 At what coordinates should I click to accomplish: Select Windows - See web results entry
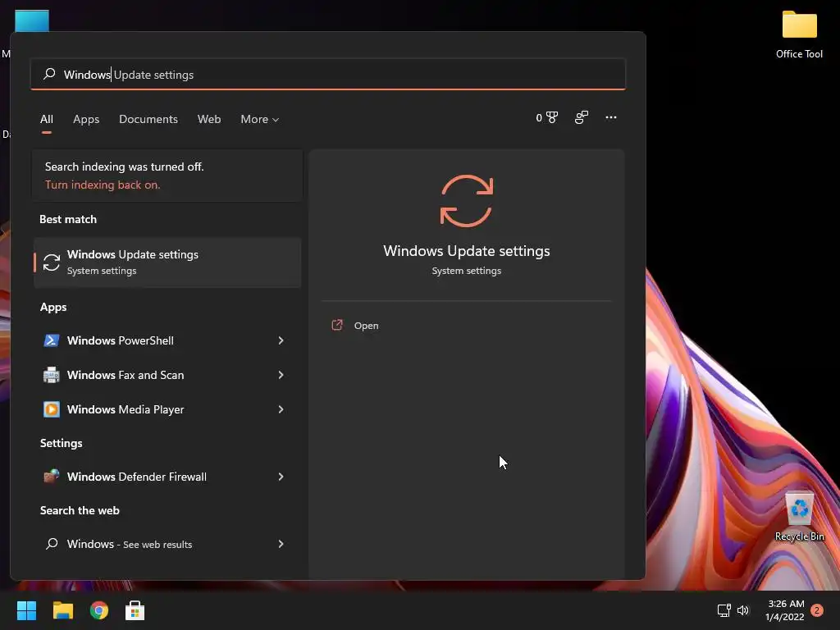167,545
